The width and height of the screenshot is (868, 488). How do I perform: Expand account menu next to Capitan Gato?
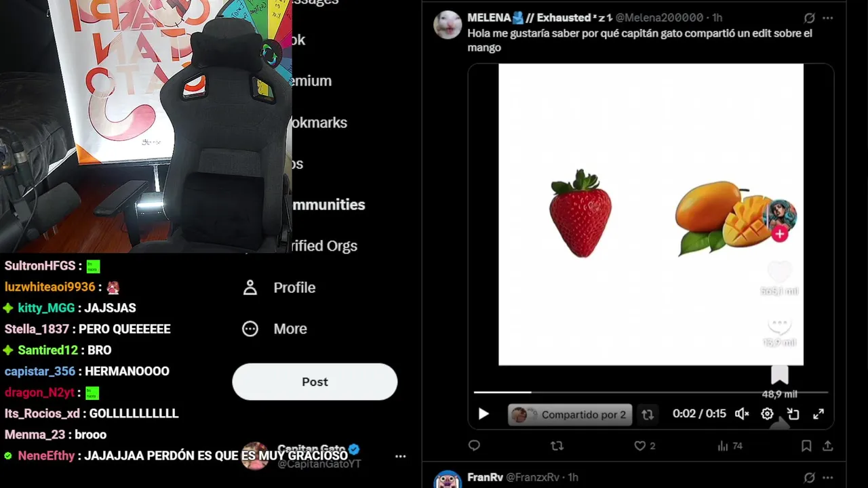(401, 456)
